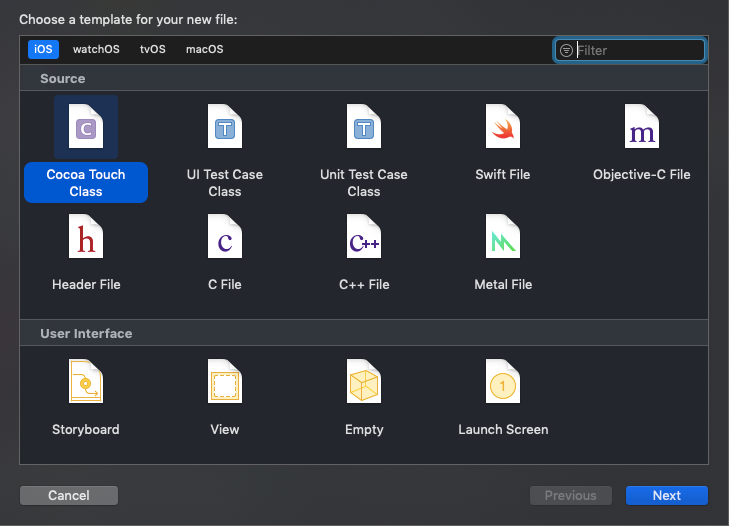Pick the Empty interface file icon

364,381
